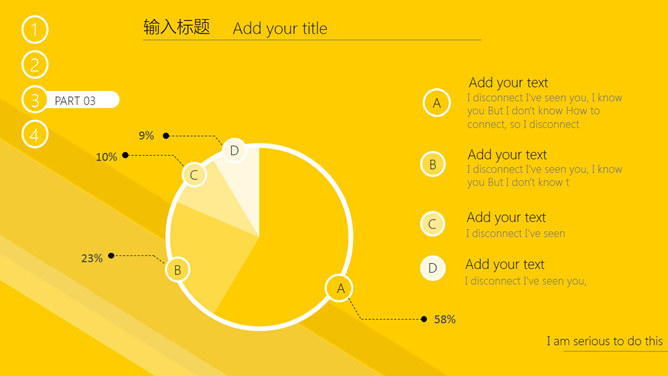Select the circled number 2 navigation icon

[35, 65]
